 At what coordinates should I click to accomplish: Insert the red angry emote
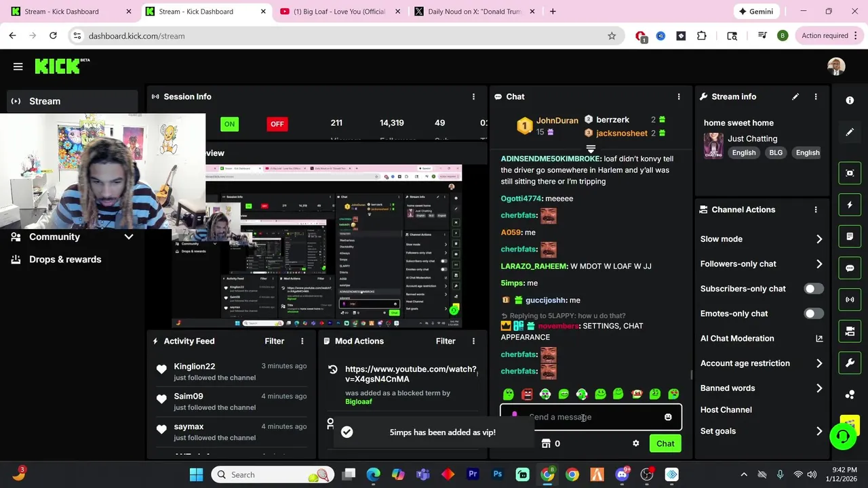(x=527, y=394)
